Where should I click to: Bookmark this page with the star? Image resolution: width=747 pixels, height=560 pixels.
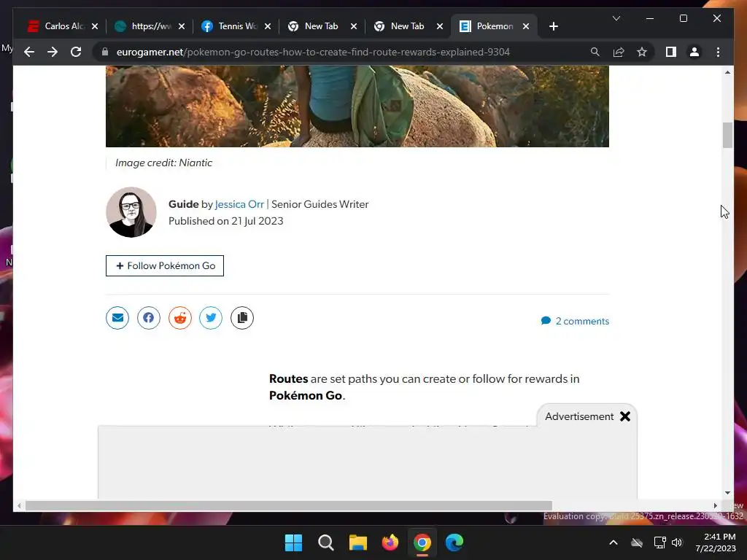click(642, 52)
